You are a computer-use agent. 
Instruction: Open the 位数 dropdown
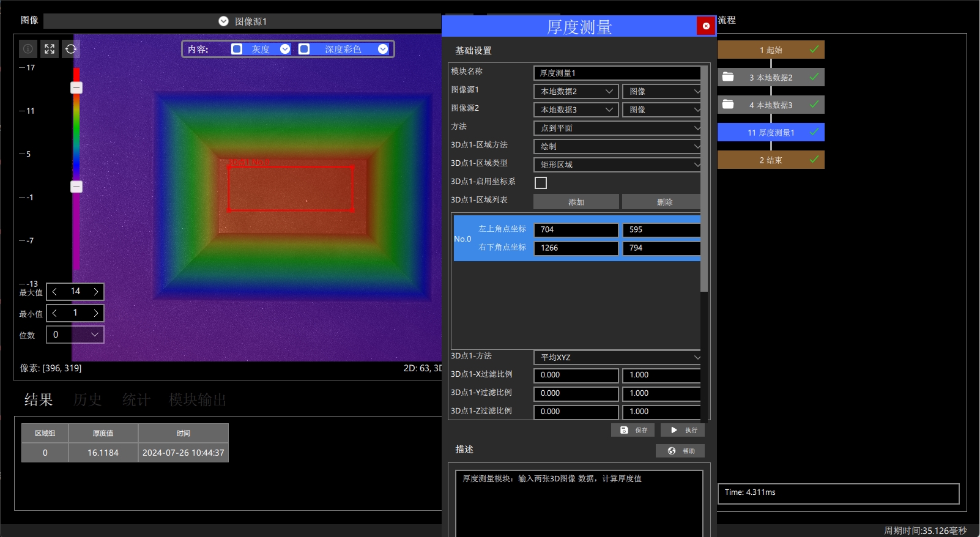pyautogui.click(x=75, y=335)
